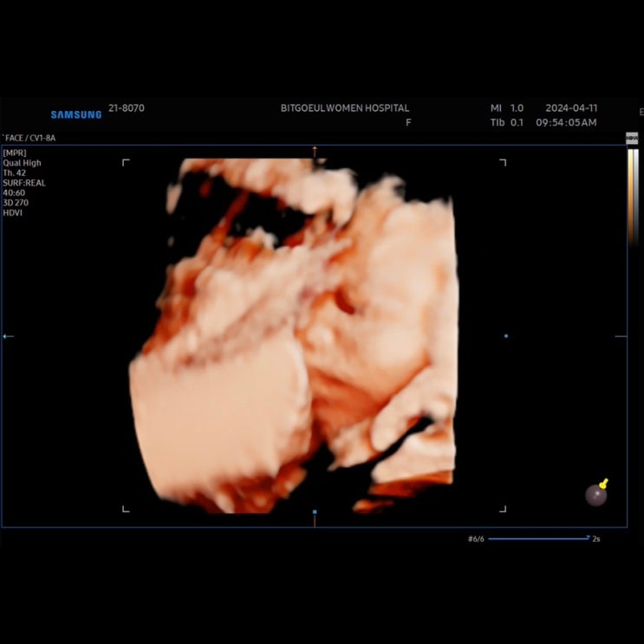Click the top-right ROI corner bracket
The height and width of the screenshot is (644, 644).
503,162
